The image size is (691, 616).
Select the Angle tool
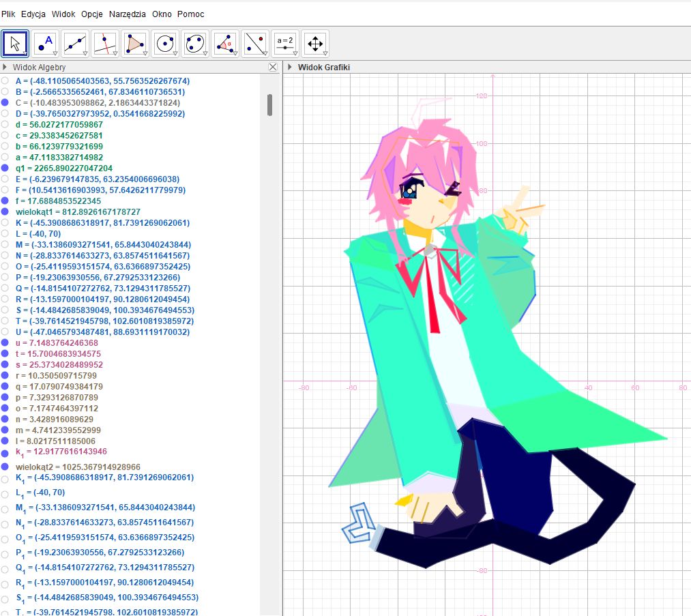(225, 44)
